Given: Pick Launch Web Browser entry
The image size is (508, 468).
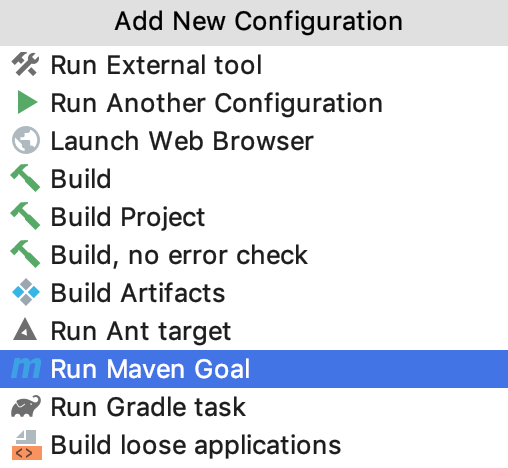Looking at the screenshot, I should [254, 141].
